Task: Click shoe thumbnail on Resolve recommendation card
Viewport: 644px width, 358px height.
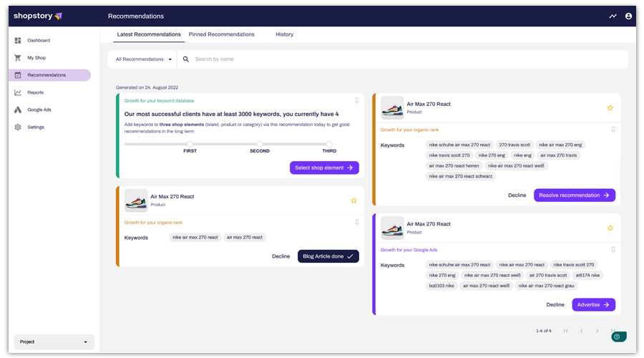Action: click(x=392, y=107)
